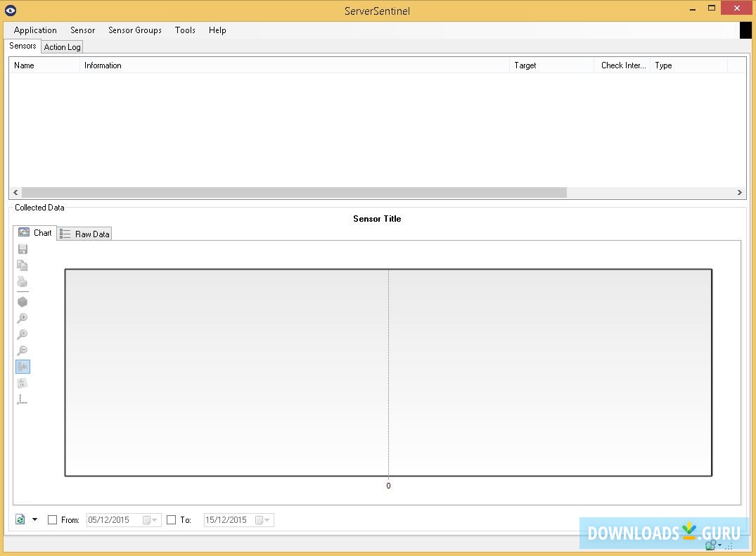Enable the From date checkbox
Screen dimensions: 756x556
(x=53, y=520)
